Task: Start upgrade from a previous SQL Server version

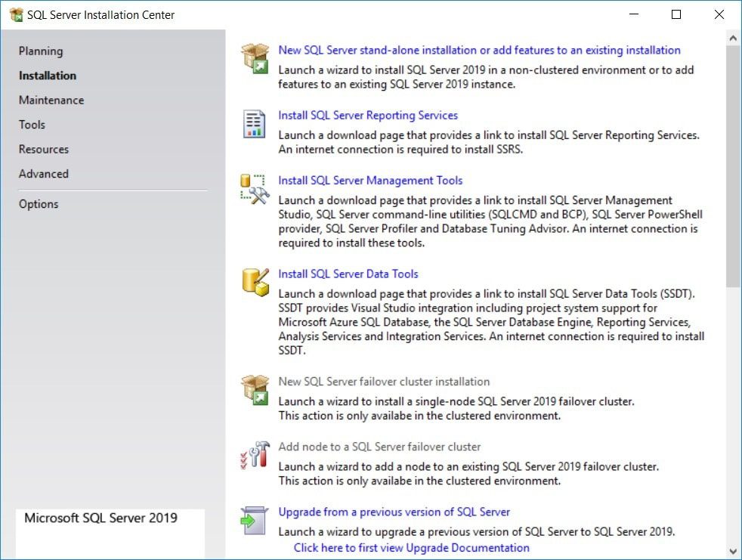Action: pyautogui.click(x=394, y=512)
